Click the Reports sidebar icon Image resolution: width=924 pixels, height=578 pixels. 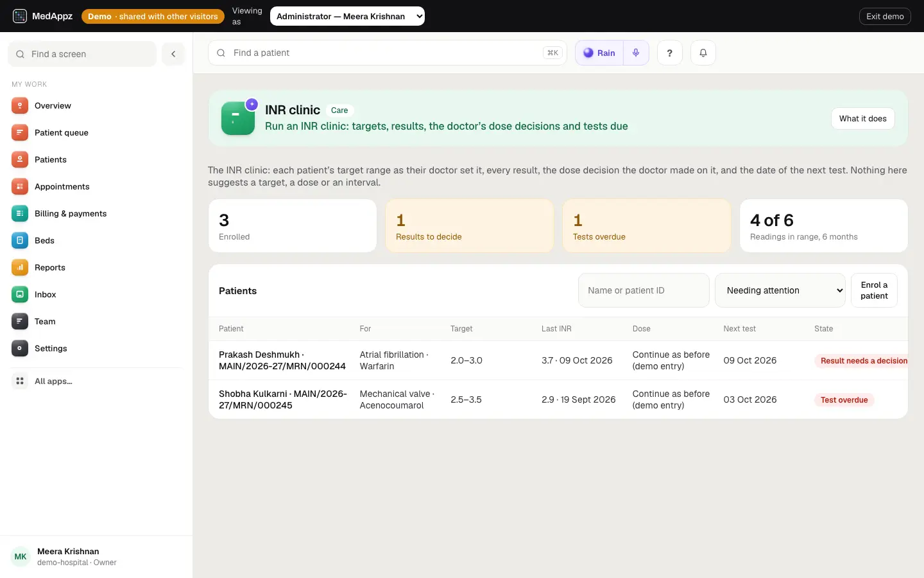click(x=20, y=268)
